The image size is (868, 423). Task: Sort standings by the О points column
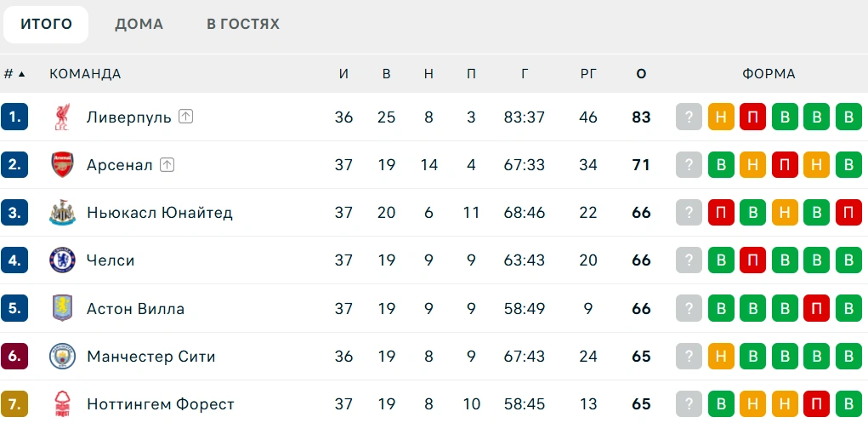click(641, 74)
